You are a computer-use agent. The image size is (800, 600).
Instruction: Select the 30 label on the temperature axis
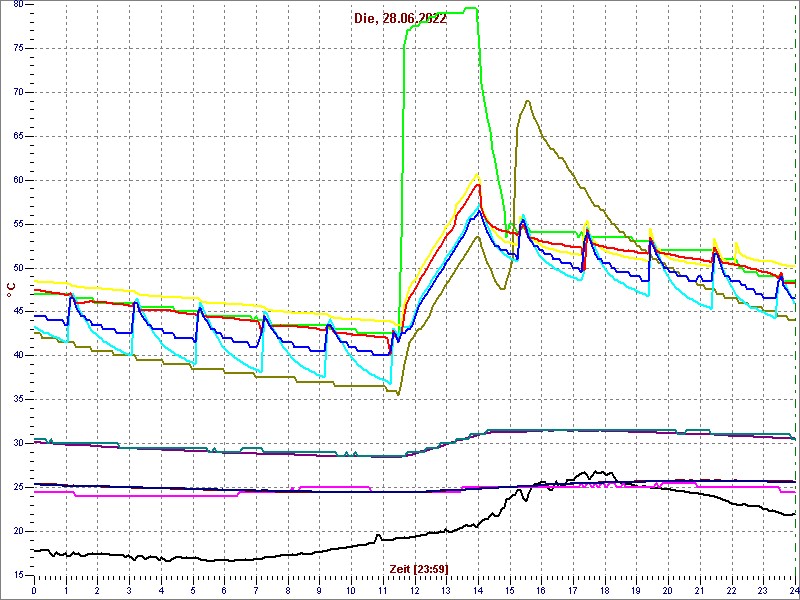(x=18, y=443)
